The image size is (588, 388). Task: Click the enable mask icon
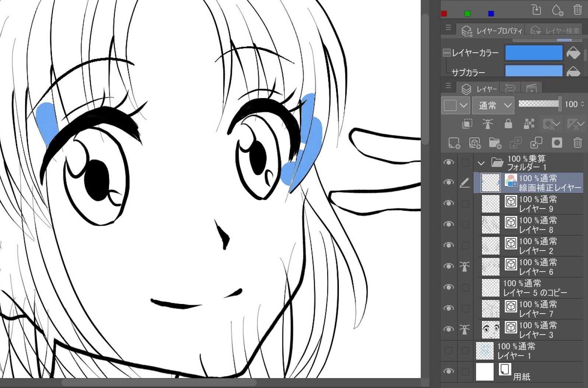tap(552, 124)
